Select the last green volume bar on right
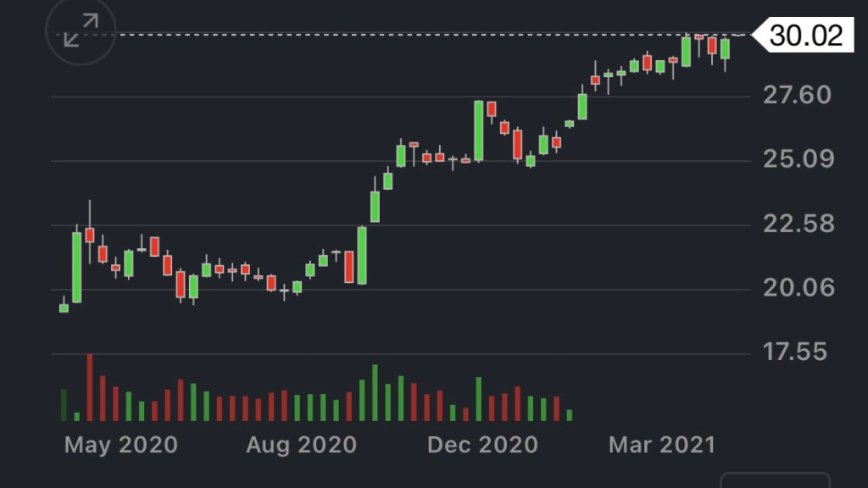This screenshot has width=868, height=488. point(570,415)
